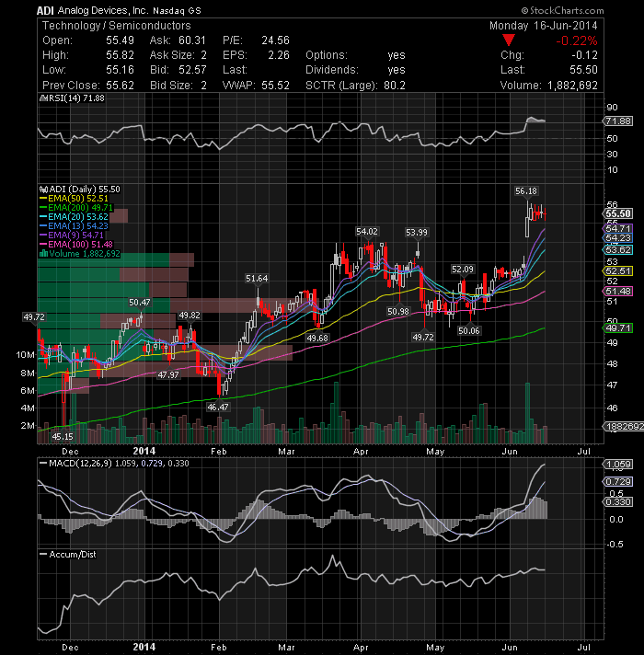This screenshot has height=655, width=644.
Task: Click the Bid price 52.57
Action: point(192,70)
